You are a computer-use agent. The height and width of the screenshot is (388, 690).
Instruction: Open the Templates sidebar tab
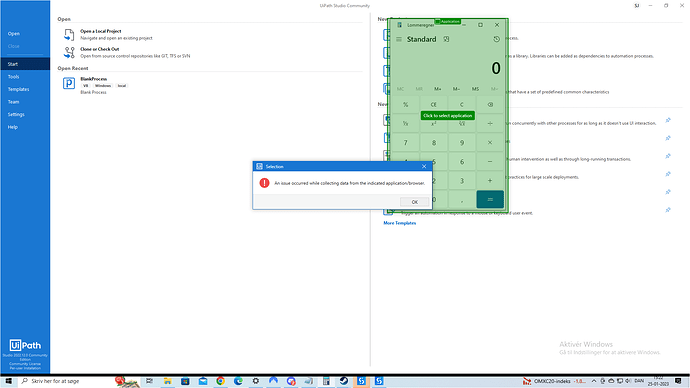18,89
